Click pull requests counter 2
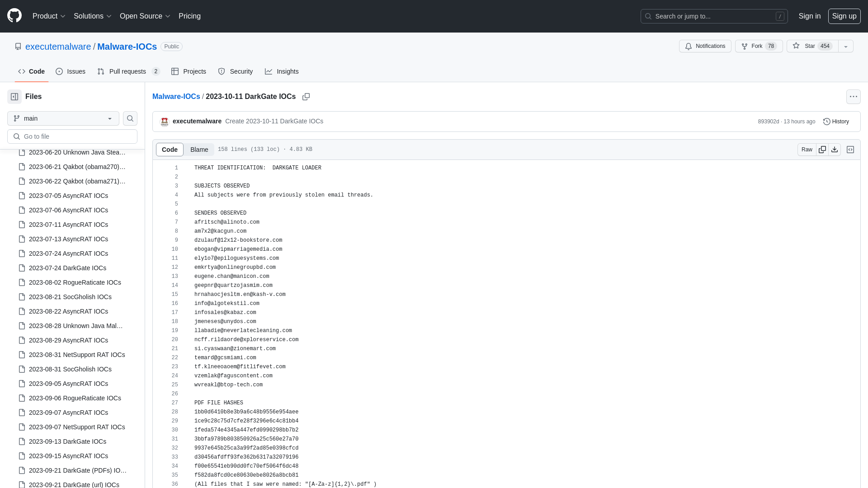This screenshot has width=868, height=488. click(x=156, y=71)
